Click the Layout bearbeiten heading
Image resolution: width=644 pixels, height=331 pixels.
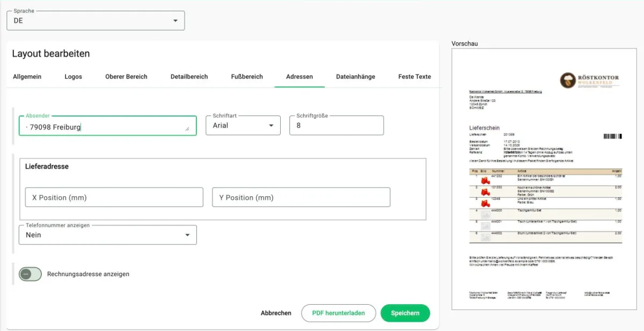click(51, 54)
